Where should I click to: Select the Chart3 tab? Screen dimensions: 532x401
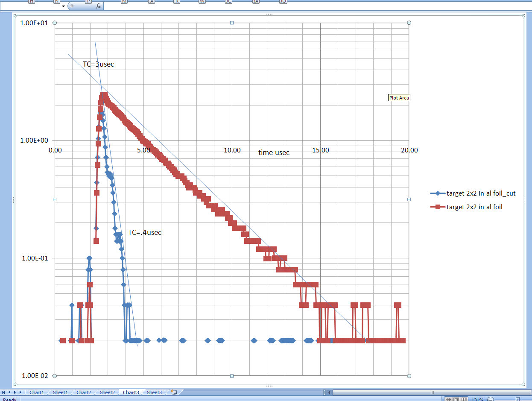tap(131, 392)
